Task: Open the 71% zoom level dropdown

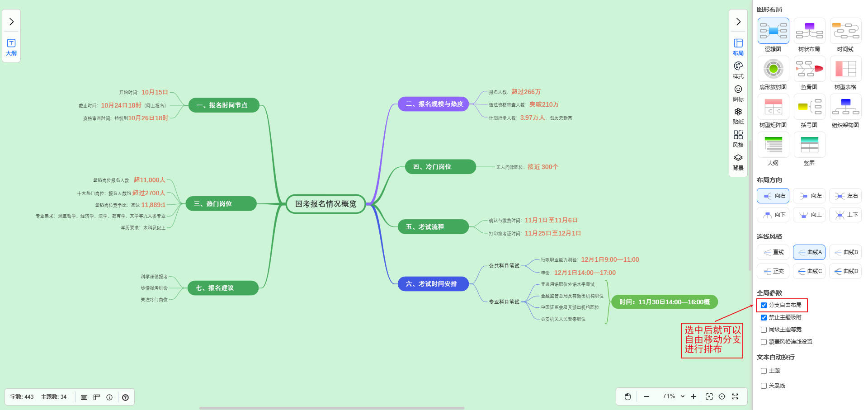Action: 673,396
